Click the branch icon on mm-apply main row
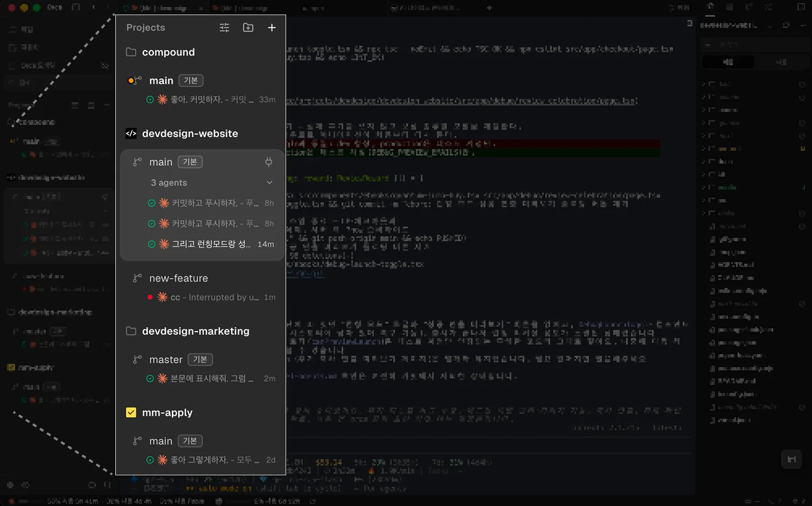This screenshot has height=506, width=812. tap(137, 441)
